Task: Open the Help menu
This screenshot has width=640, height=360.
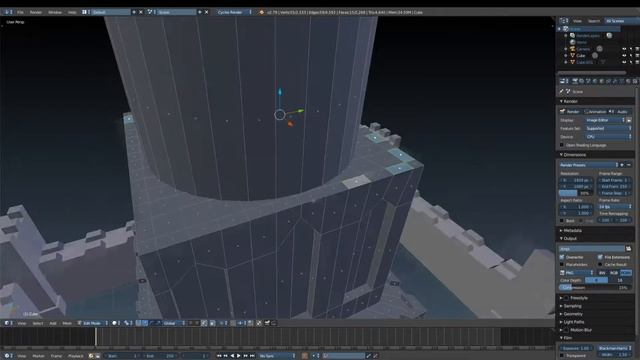Action: [72, 12]
